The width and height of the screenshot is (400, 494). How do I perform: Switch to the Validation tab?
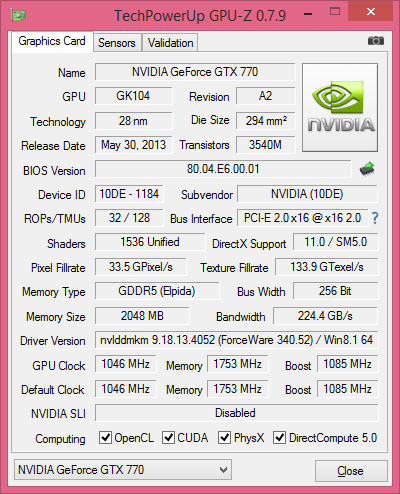[x=170, y=43]
